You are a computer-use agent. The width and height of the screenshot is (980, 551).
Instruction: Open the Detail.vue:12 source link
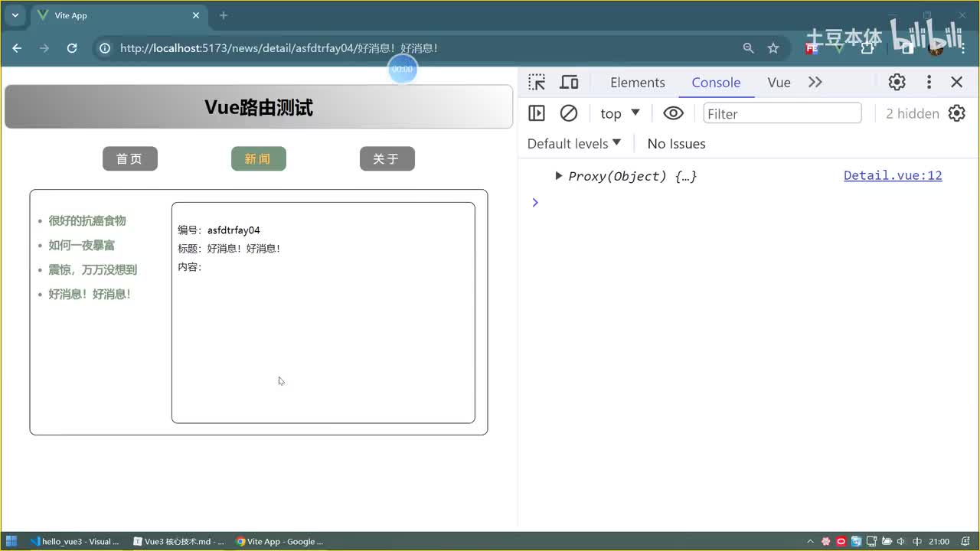pyautogui.click(x=893, y=176)
